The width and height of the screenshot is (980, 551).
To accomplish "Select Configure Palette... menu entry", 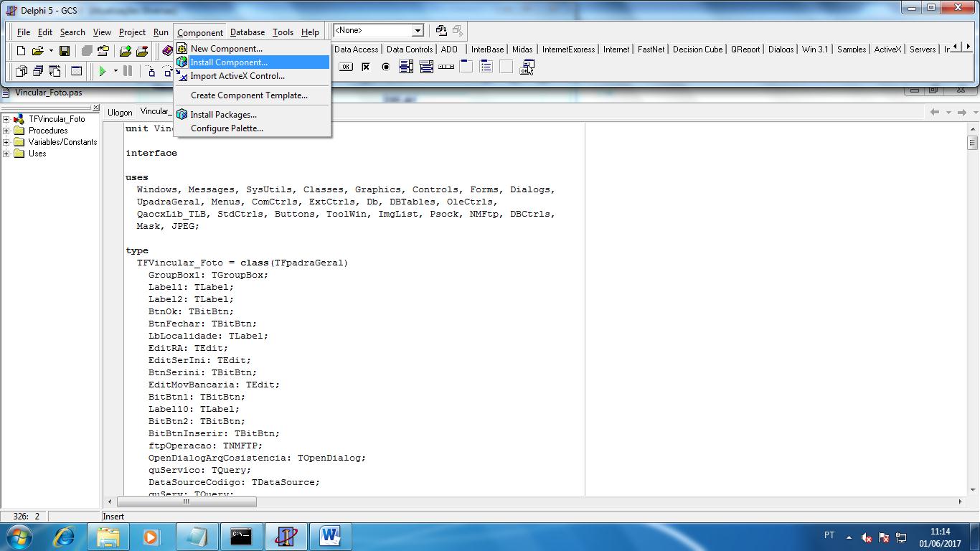I will tap(227, 128).
